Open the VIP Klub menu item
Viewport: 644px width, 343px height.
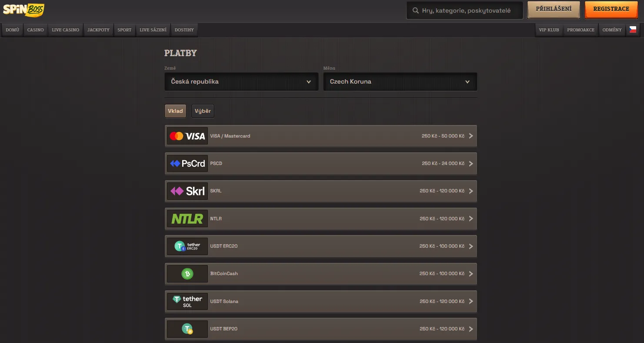pyautogui.click(x=549, y=30)
